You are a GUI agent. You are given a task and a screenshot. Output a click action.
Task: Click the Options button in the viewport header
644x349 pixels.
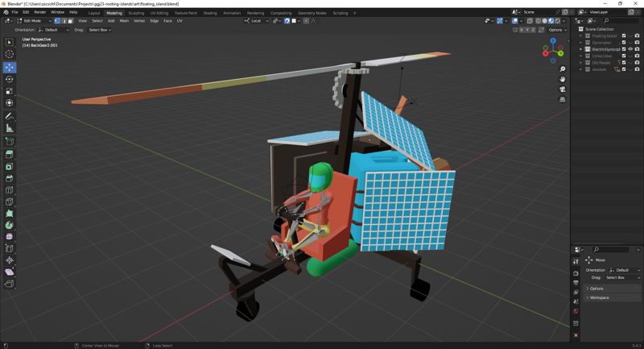click(x=557, y=30)
